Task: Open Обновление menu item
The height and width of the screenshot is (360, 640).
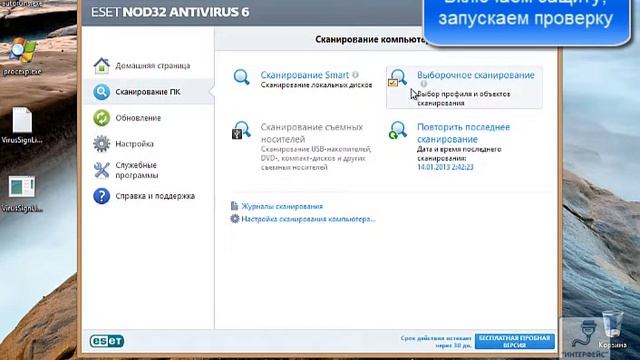Action: 138,118
